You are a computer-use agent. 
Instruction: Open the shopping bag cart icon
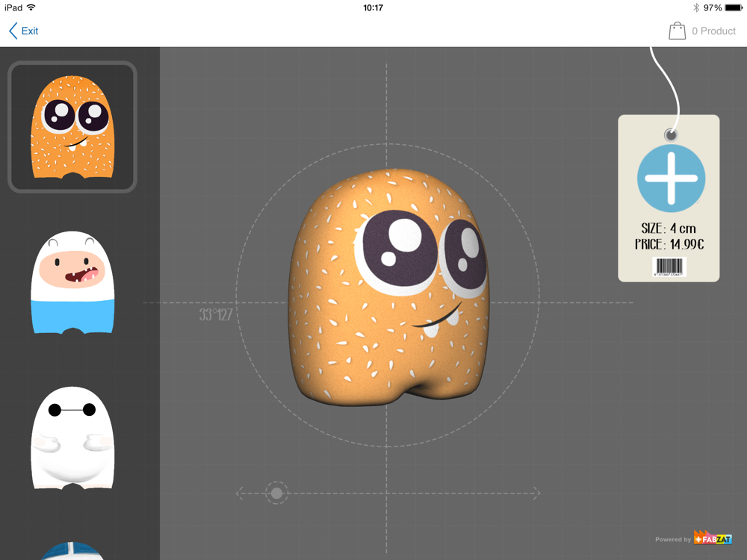(x=677, y=31)
